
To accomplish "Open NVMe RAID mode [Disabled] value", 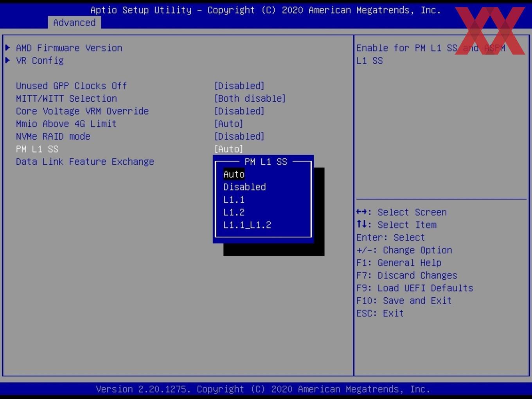I will [x=239, y=136].
